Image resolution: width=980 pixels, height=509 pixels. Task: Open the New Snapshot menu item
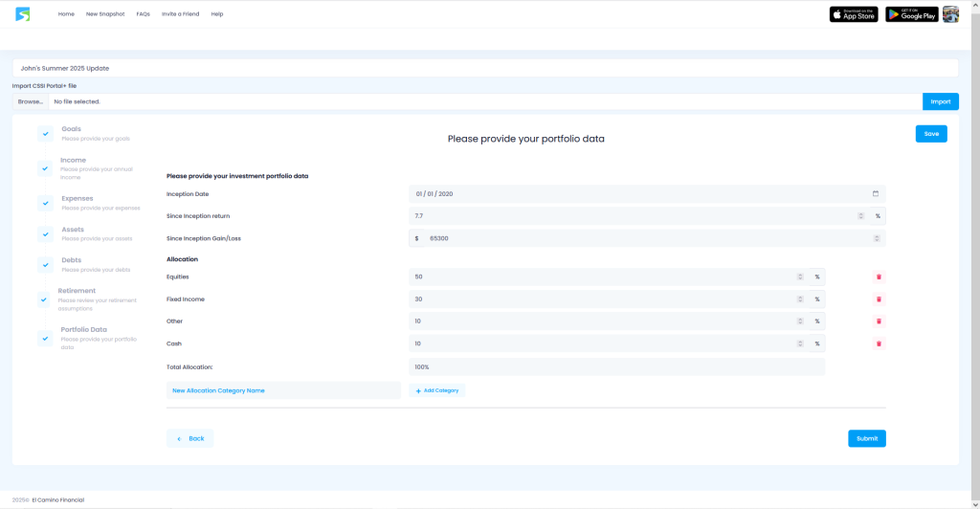point(105,14)
